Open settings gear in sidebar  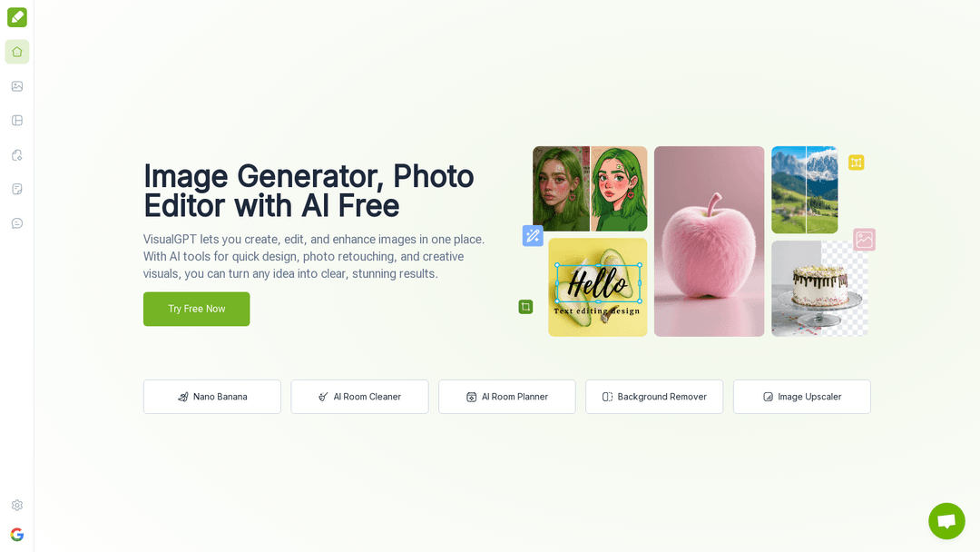click(x=17, y=505)
